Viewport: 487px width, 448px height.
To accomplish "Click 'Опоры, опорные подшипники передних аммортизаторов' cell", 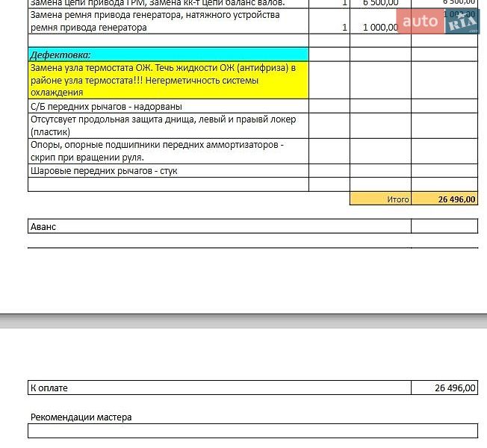I will (x=168, y=151).
